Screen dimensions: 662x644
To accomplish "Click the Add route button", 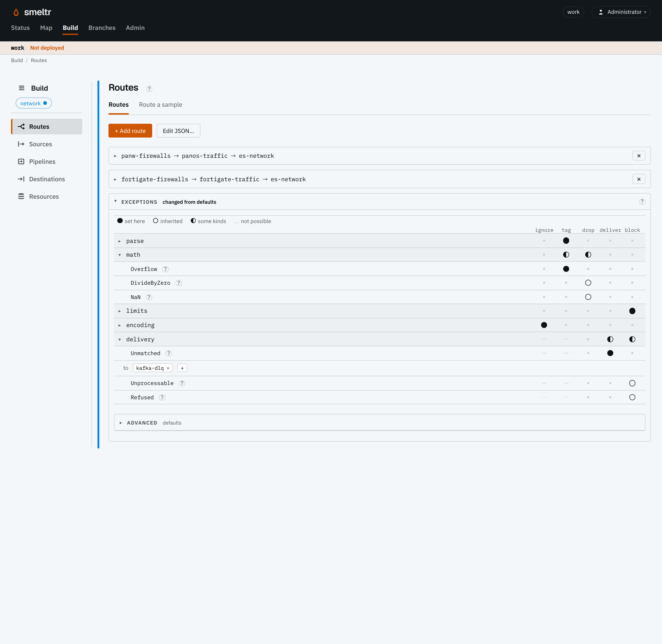I will (130, 131).
